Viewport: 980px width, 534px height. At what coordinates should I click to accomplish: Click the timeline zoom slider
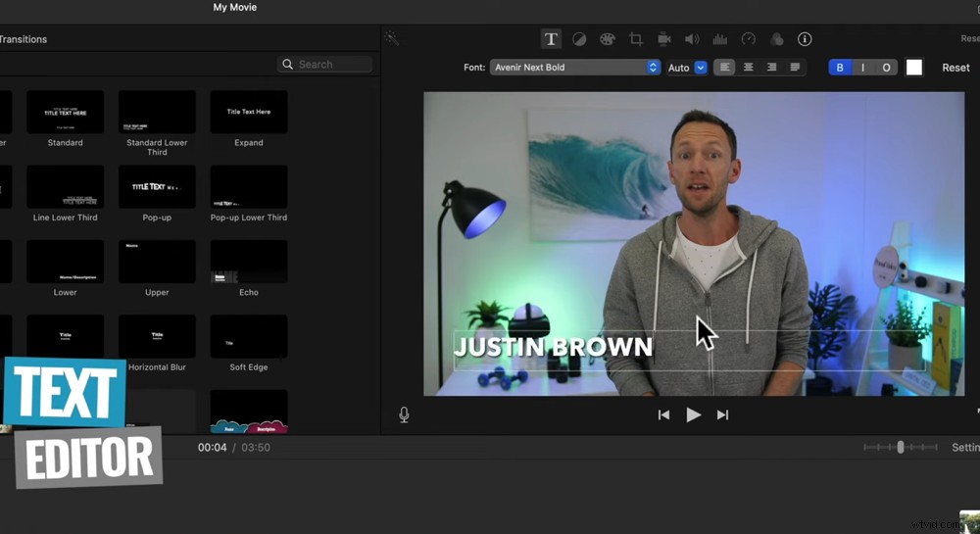pos(901,447)
